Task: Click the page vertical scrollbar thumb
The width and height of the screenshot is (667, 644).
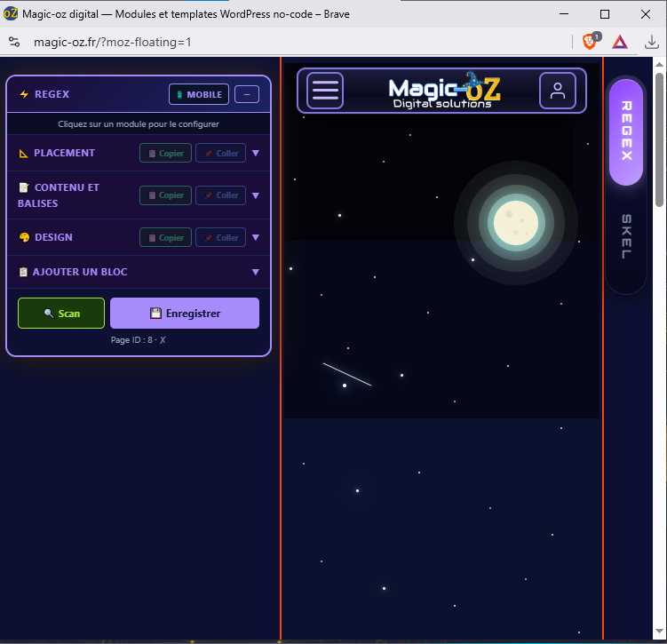Action: coord(659,139)
